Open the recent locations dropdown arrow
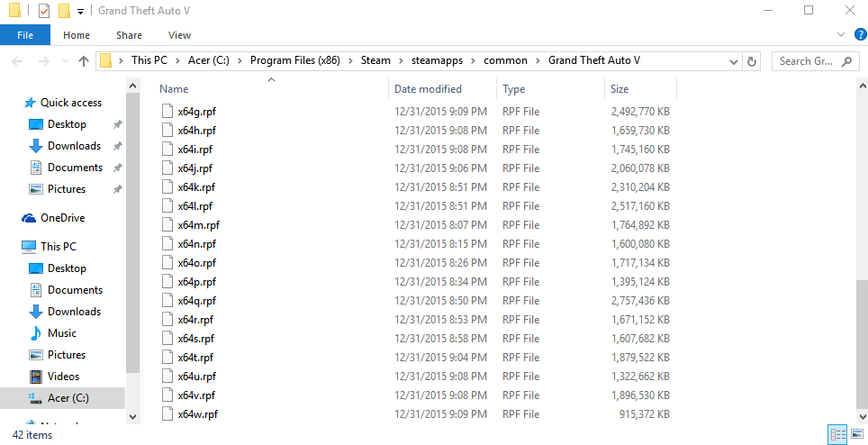The width and height of the screenshot is (868, 445). [66, 61]
